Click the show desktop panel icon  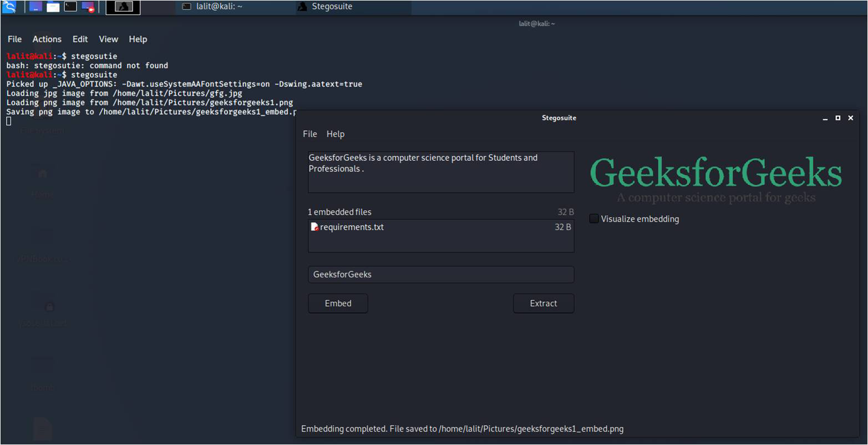coord(35,7)
